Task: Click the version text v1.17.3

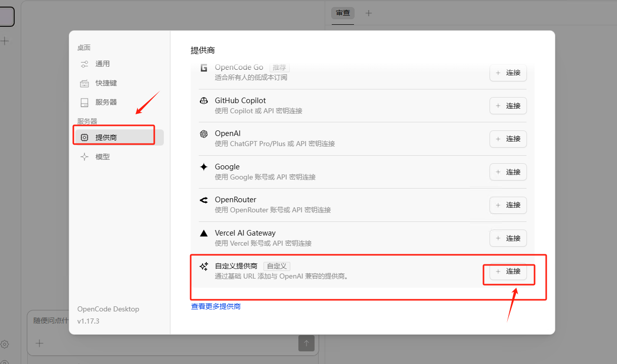Action: point(89,321)
